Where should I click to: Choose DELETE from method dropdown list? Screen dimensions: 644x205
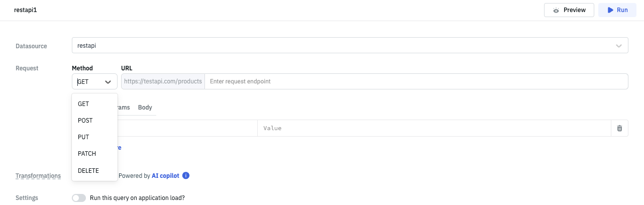[88, 170]
